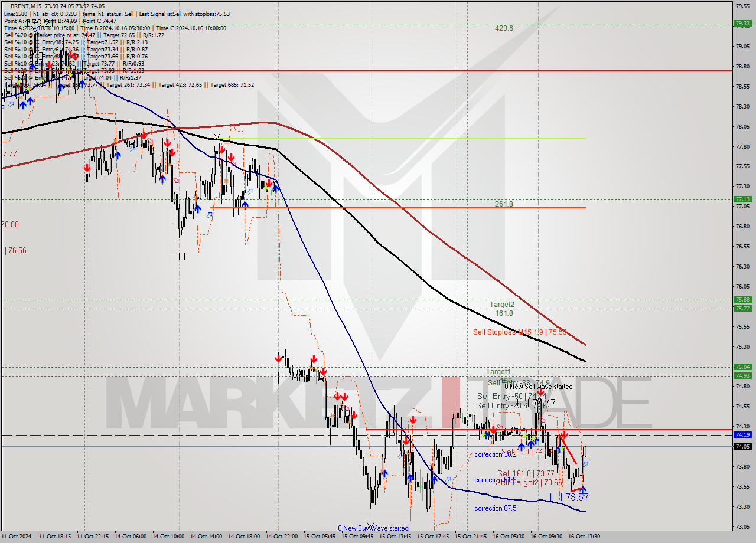Image resolution: width=756 pixels, height=543 pixels.
Task: Click the 'Sell Stoploss M15 1.9 | 75.53' label
Action: 520,332
